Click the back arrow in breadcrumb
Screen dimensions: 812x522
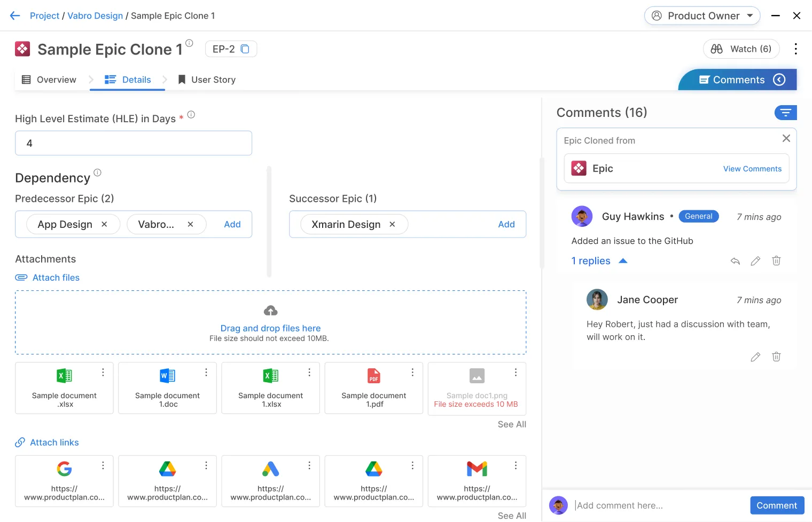[15, 16]
